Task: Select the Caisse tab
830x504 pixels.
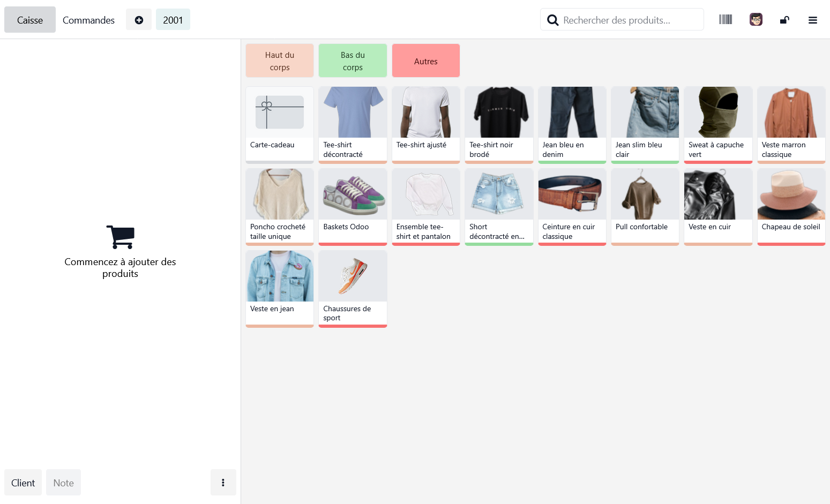Action: click(x=29, y=20)
